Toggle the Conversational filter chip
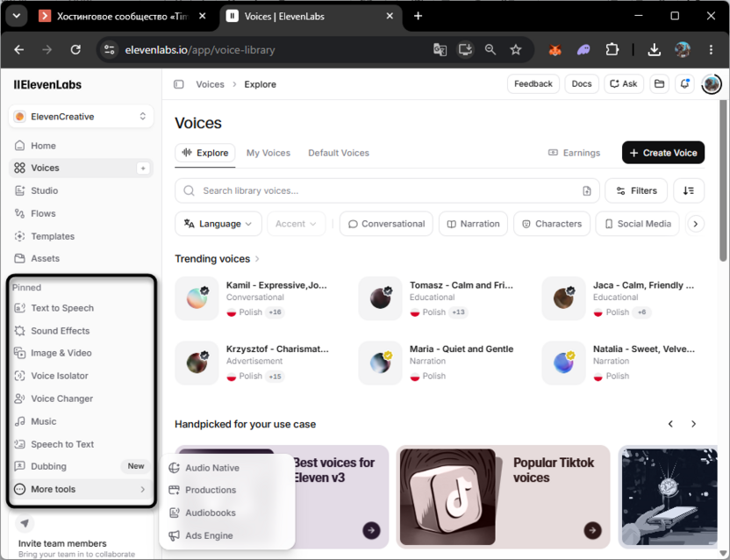730x560 pixels. click(x=386, y=224)
